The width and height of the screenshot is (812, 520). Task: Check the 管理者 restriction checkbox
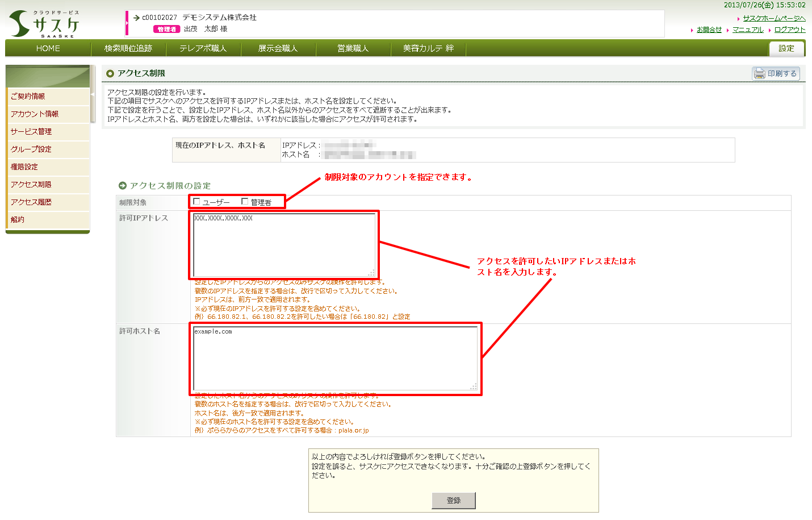(x=245, y=201)
